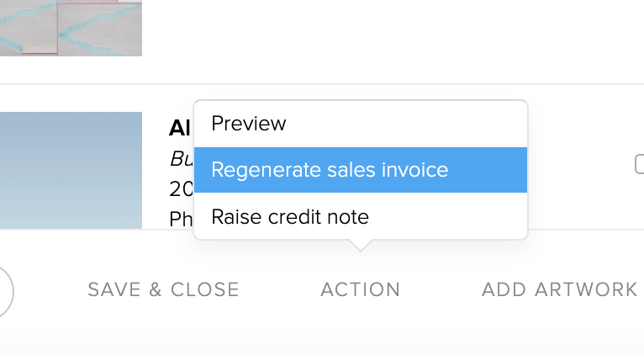Click the SAVE & CLOSE button
Screen dimensions: 644x355
(163, 289)
